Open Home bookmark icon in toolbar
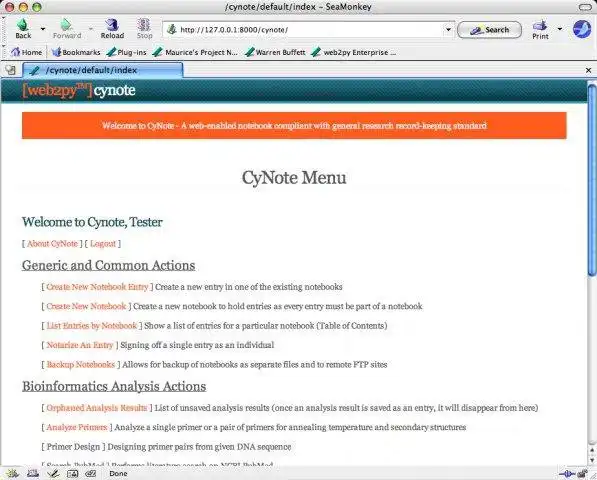 (x=15, y=52)
